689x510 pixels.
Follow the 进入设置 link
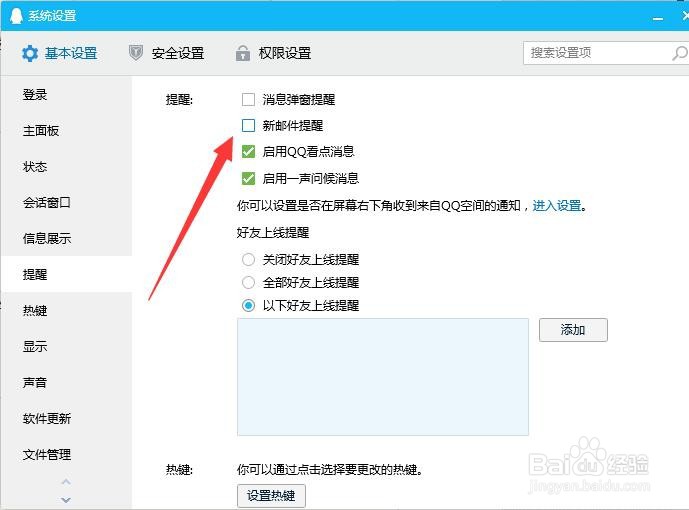tap(557, 205)
